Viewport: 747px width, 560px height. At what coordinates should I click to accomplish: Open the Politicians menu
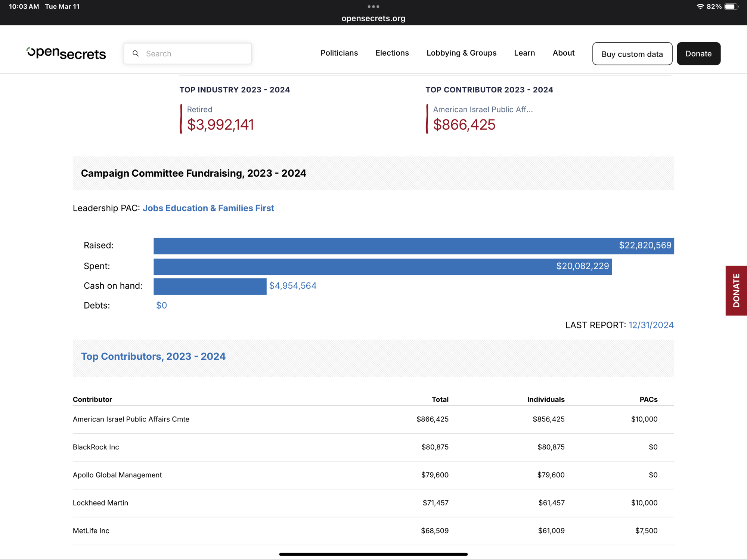pyautogui.click(x=339, y=53)
